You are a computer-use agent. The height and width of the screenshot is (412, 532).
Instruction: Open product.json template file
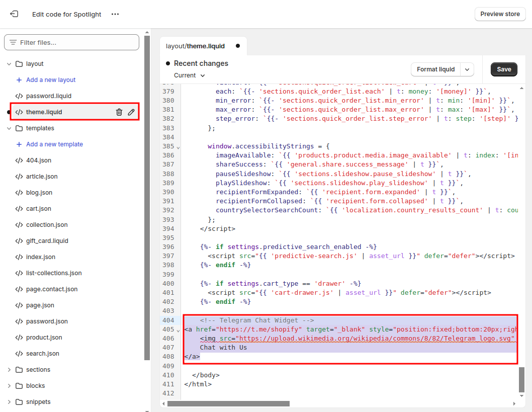pos(44,338)
